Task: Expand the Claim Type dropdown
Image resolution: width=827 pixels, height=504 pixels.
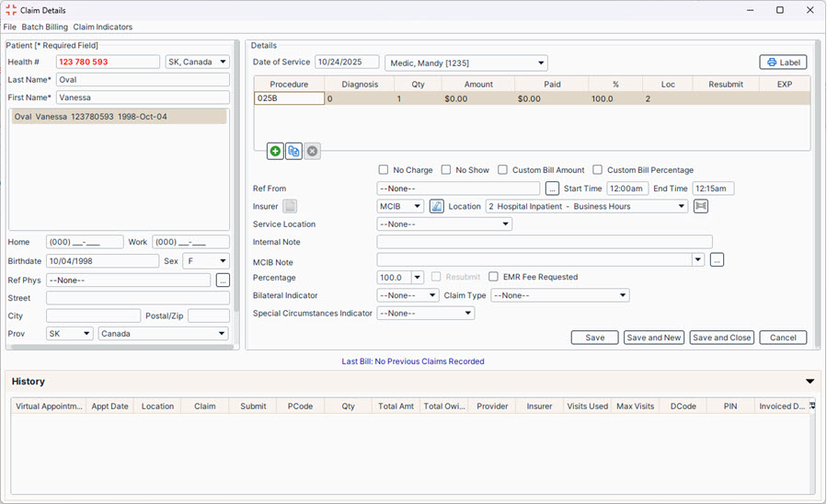Action: (x=559, y=295)
